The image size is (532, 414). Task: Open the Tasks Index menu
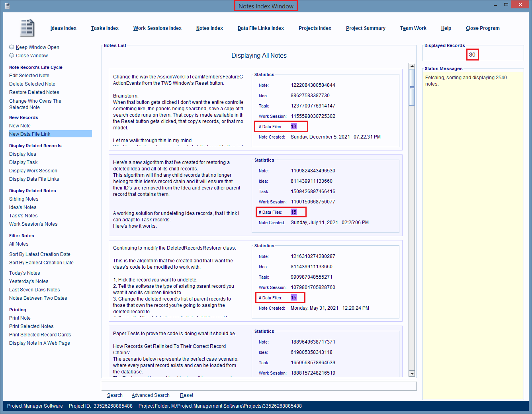(x=105, y=28)
